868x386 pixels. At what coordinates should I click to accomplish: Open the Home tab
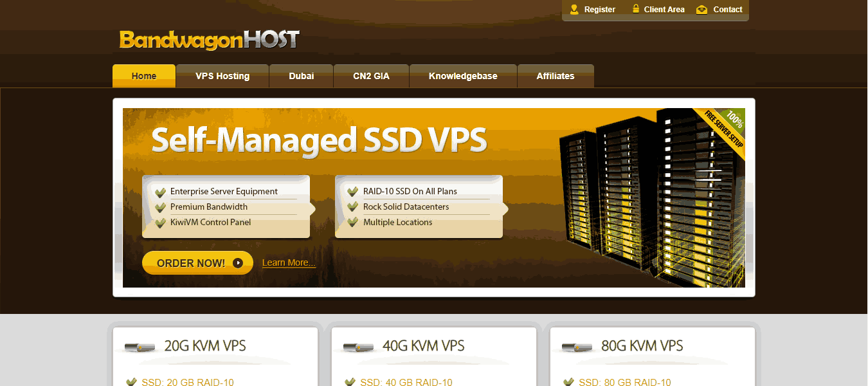(144, 76)
